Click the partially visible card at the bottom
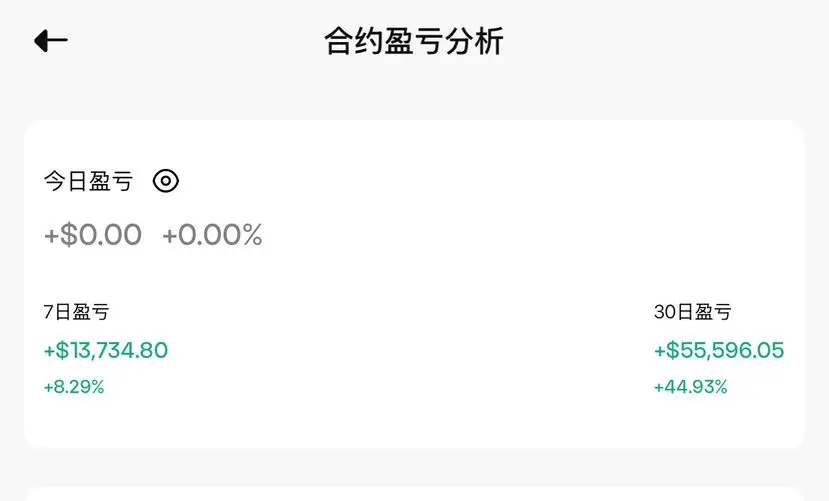 click(x=414, y=493)
